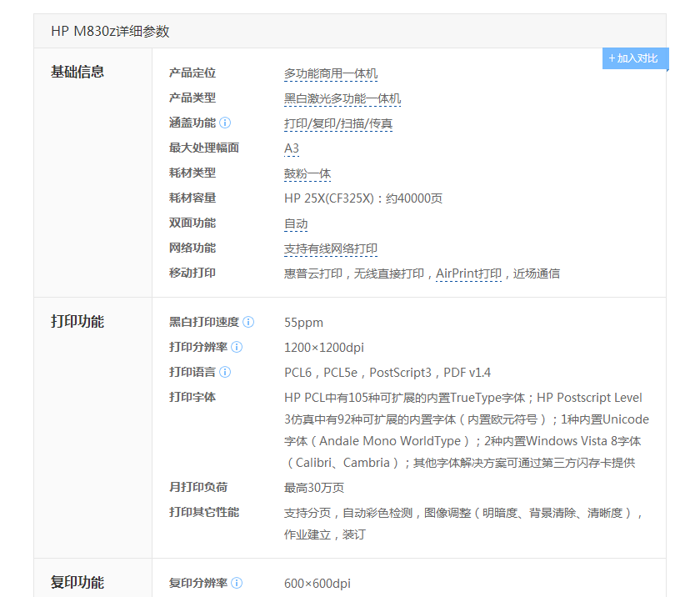Select the 耗材类型 label

point(192,173)
